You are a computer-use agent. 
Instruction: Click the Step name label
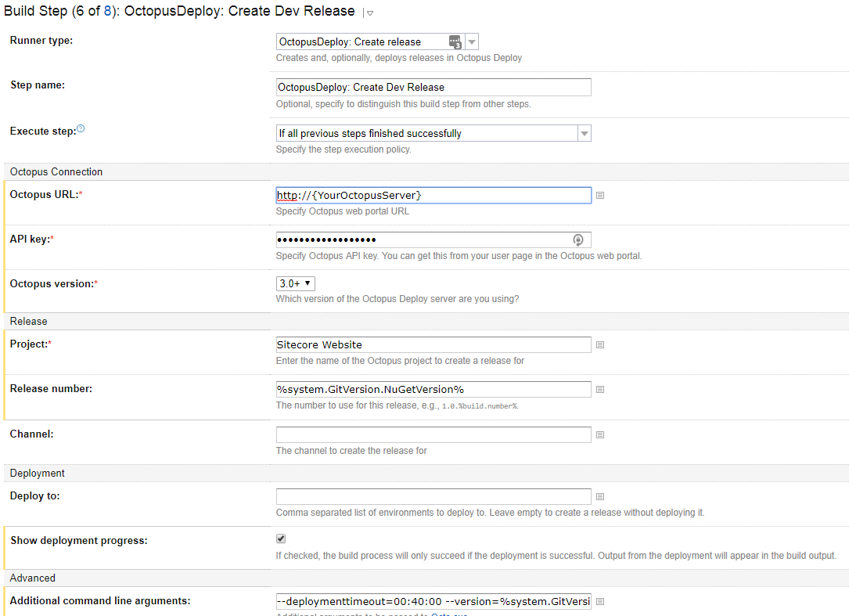click(38, 85)
